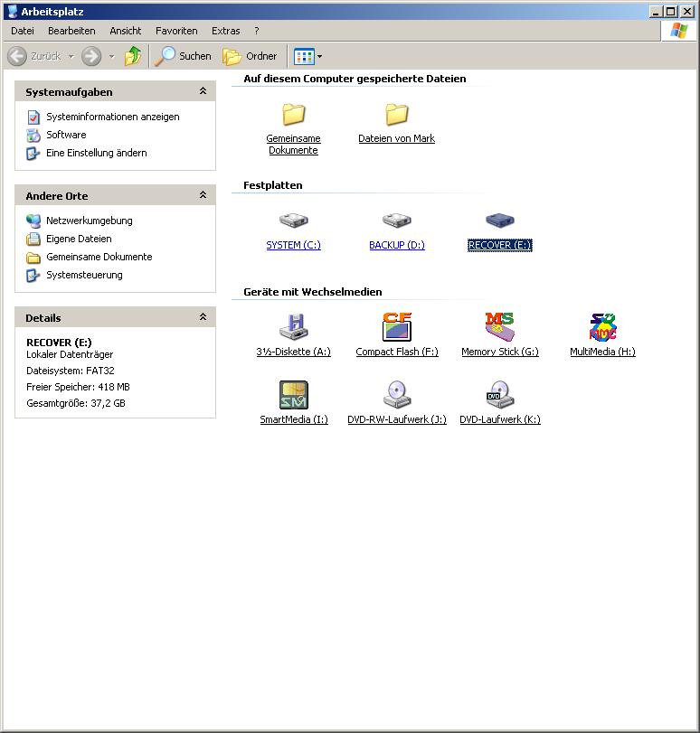Click the Compact Flash (F:) label text
This screenshot has width=700, height=733.
click(x=397, y=352)
